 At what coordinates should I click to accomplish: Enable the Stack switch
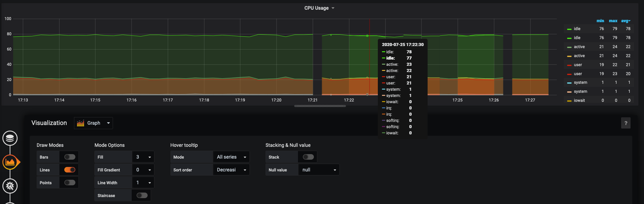coord(308,157)
